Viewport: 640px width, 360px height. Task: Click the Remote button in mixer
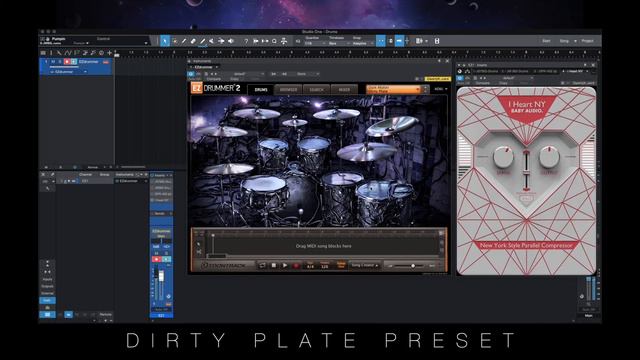tap(105, 314)
